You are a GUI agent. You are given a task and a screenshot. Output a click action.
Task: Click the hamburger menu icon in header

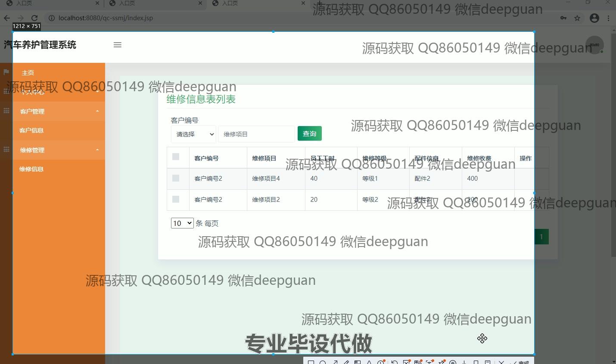pos(117,45)
